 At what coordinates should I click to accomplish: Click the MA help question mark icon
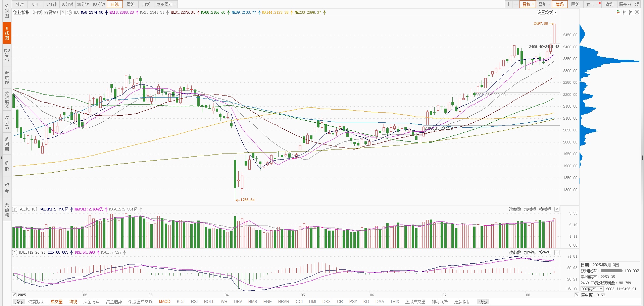pos(63,13)
